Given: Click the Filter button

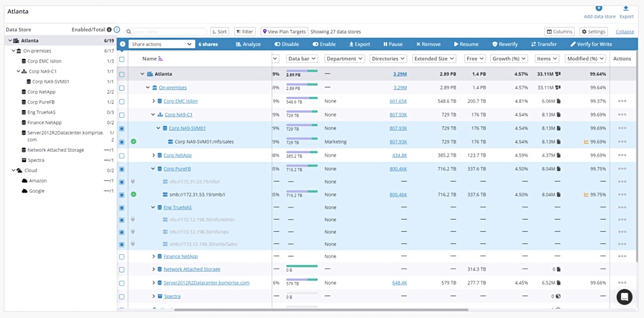Looking at the screenshot, I should [x=245, y=32].
